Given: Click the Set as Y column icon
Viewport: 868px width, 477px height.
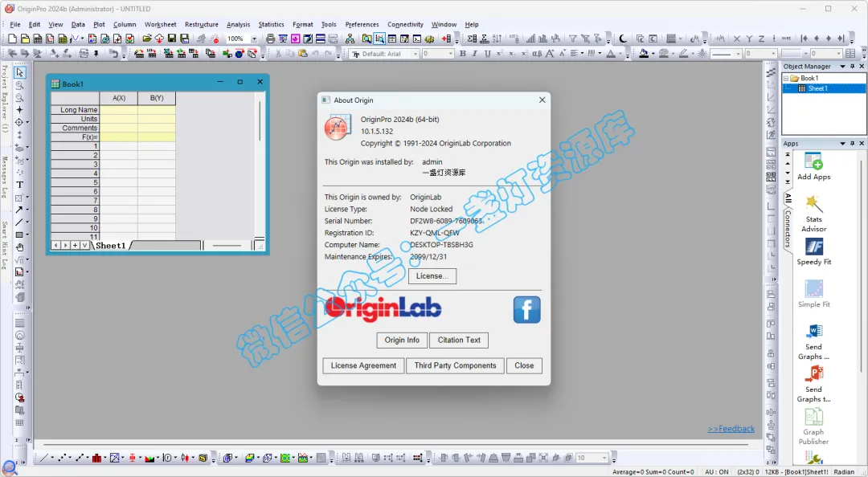Looking at the screenshot, I should point(749,39).
